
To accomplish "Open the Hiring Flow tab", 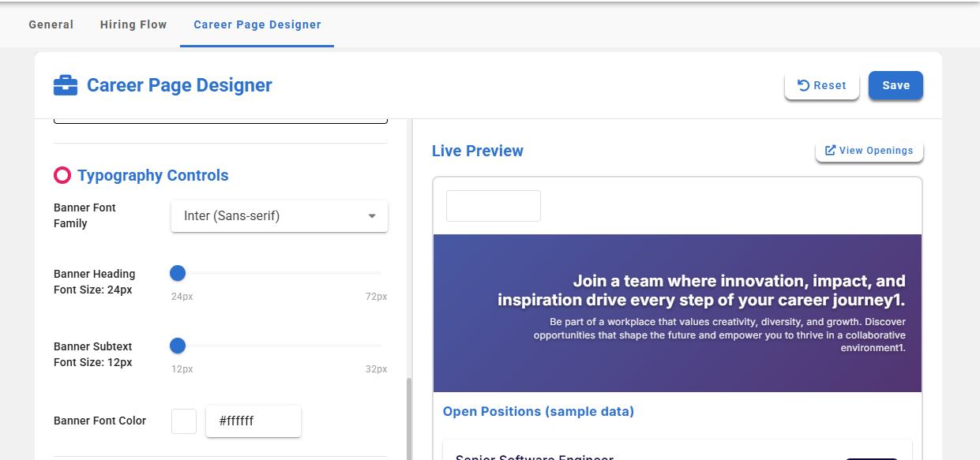I will [133, 24].
